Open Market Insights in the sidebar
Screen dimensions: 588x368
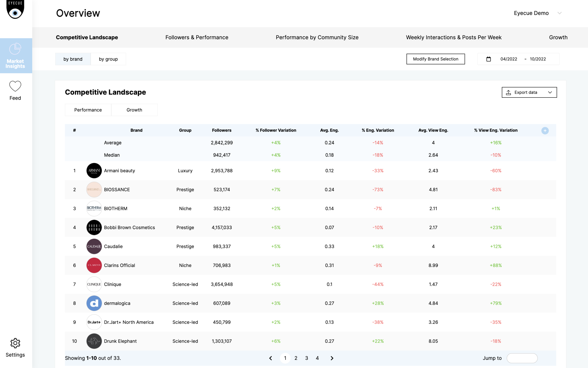pyautogui.click(x=16, y=56)
